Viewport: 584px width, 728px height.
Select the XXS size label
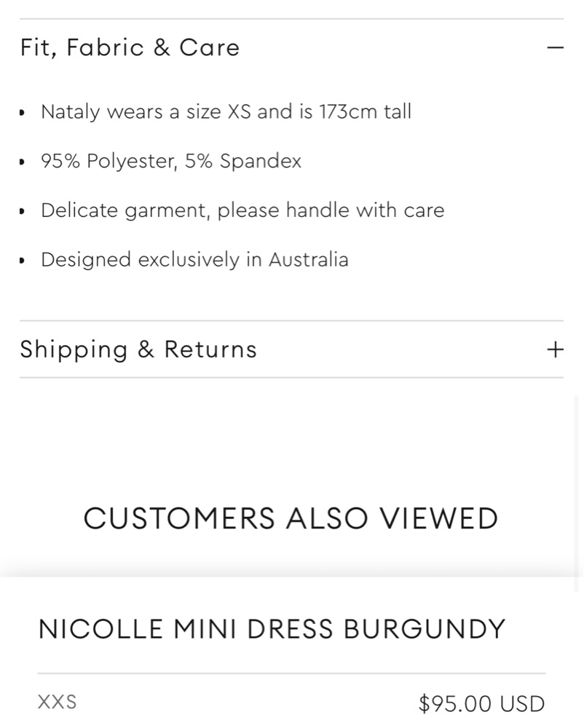57,703
